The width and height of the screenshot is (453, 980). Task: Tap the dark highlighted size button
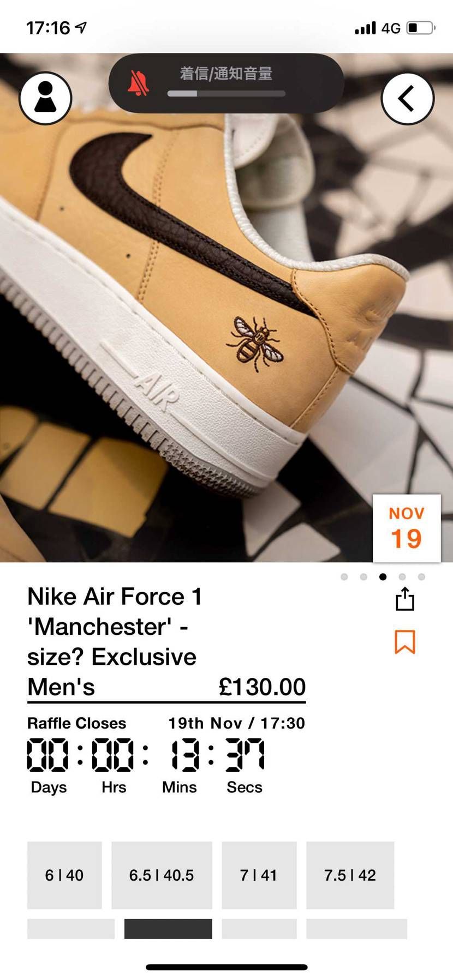pyautogui.click(x=168, y=929)
